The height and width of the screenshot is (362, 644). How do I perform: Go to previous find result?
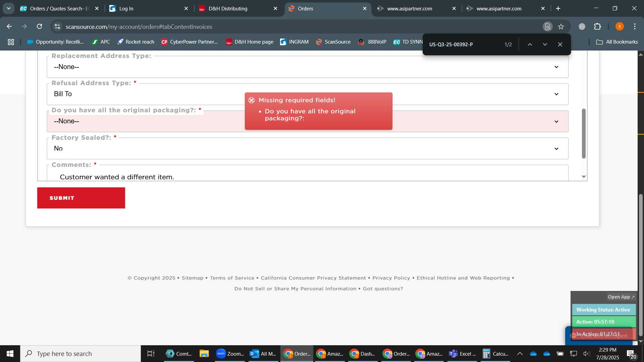click(x=530, y=44)
